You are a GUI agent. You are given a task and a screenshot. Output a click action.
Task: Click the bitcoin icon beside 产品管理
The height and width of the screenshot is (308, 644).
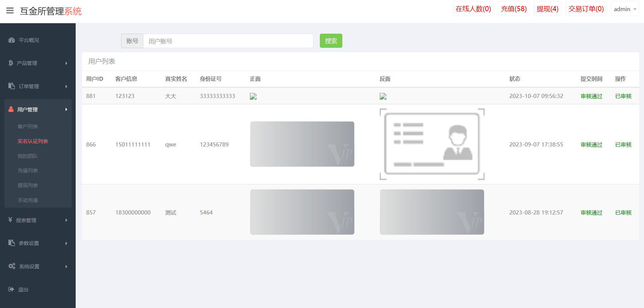point(11,63)
